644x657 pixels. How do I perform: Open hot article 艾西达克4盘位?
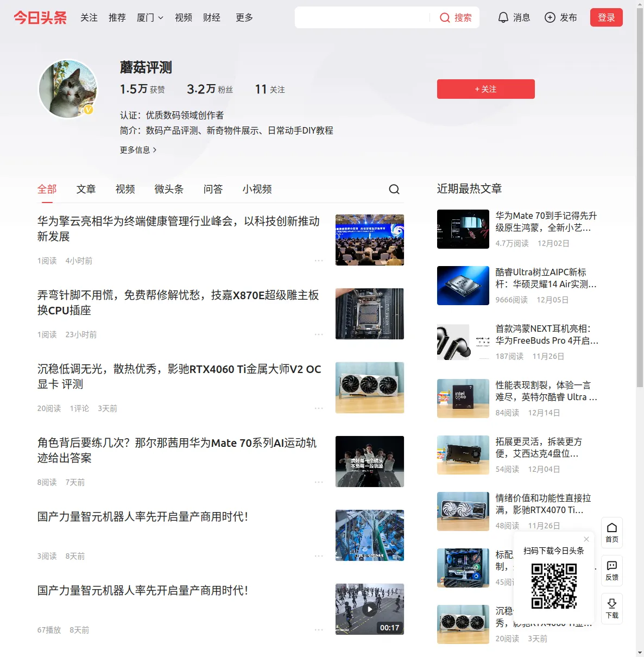point(539,447)
